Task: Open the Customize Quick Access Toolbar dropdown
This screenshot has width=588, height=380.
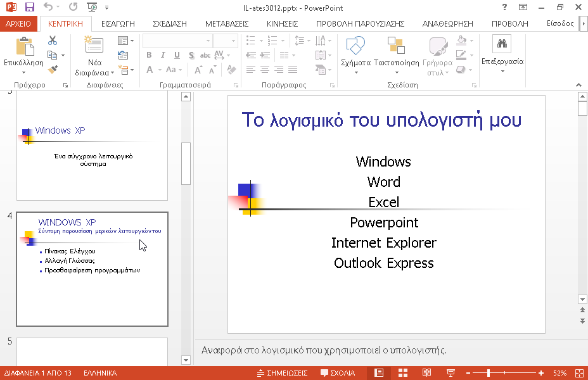Action: pyautogui.click(x=107, y=7)
